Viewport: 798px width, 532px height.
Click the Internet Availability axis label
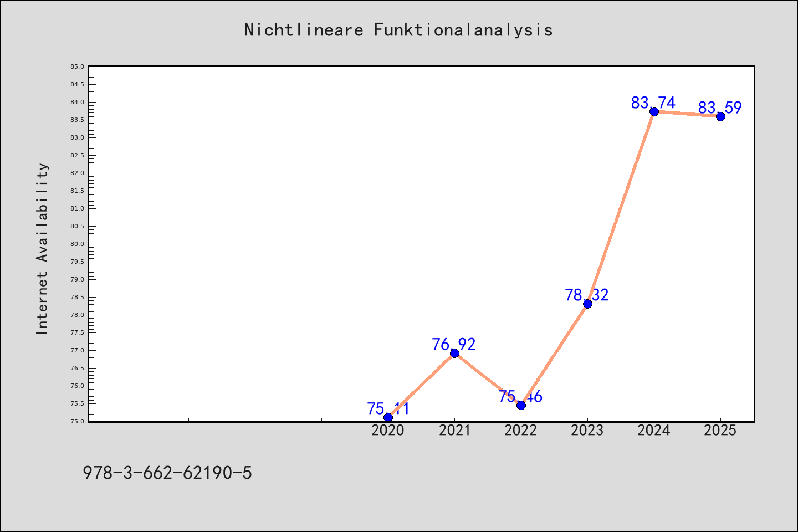pyautogui.click(x=42, y=248)
